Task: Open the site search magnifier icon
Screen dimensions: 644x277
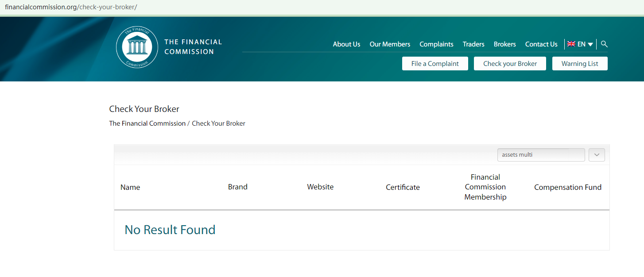Action: 604,44
